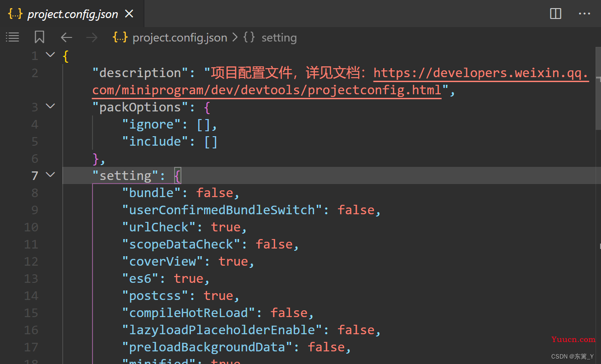
Task: Click the "es6" key
Action: (140, 279)
